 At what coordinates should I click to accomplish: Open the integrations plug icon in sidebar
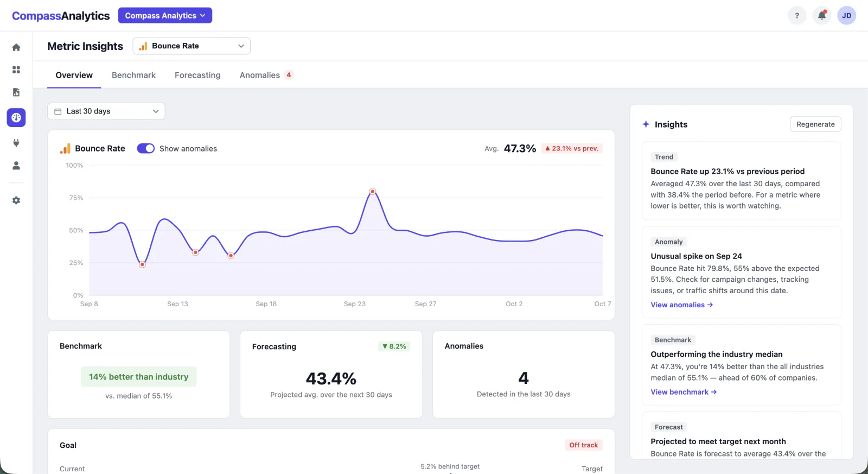point(16,143)
